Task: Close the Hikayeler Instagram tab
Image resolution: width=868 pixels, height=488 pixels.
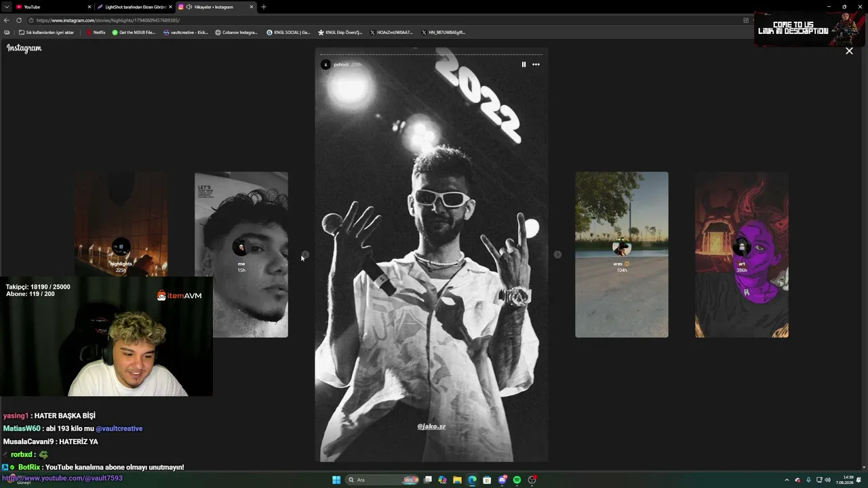Action: point(252,7)
